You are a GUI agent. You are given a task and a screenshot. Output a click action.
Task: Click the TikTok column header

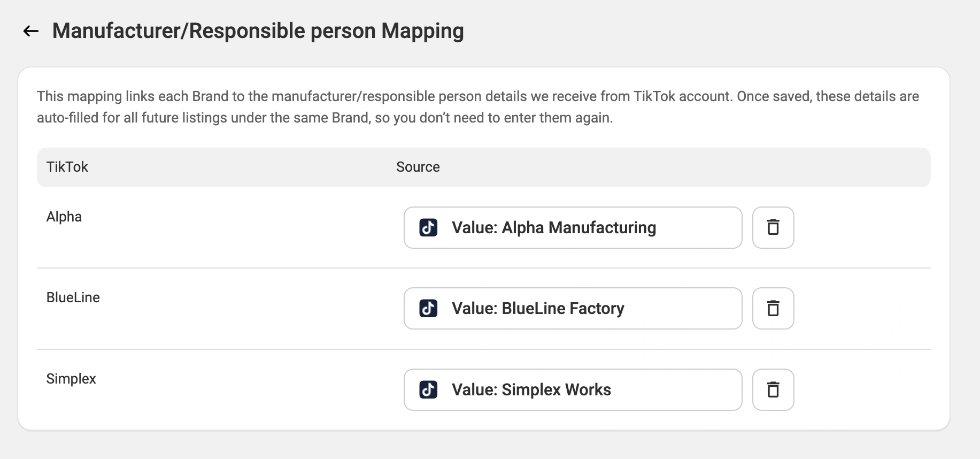(67, 167)
